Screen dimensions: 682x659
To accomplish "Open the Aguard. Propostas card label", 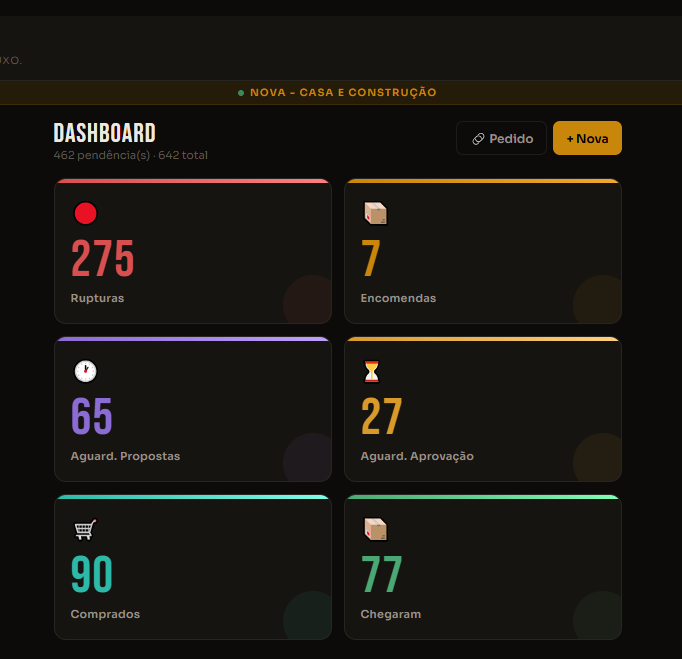I will click(125, 456).
